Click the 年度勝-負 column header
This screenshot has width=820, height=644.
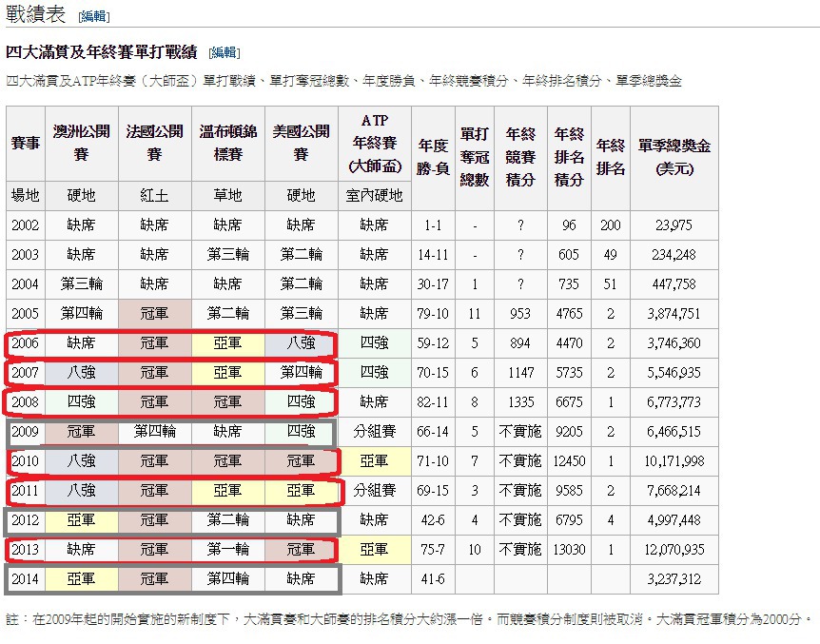433,158
